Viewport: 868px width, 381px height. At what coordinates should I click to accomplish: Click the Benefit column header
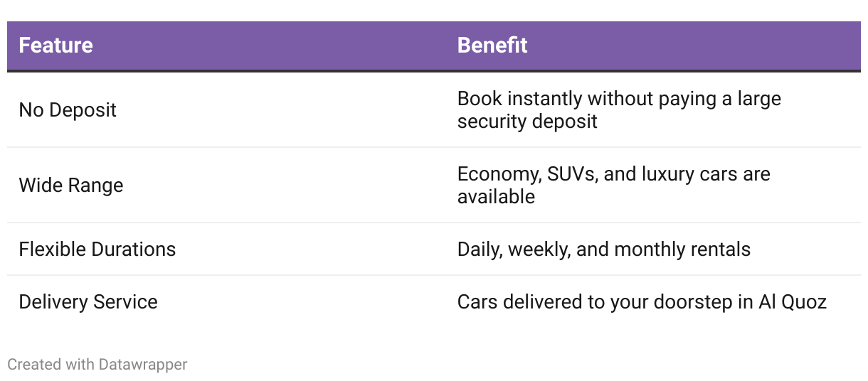tap(492, 45)
